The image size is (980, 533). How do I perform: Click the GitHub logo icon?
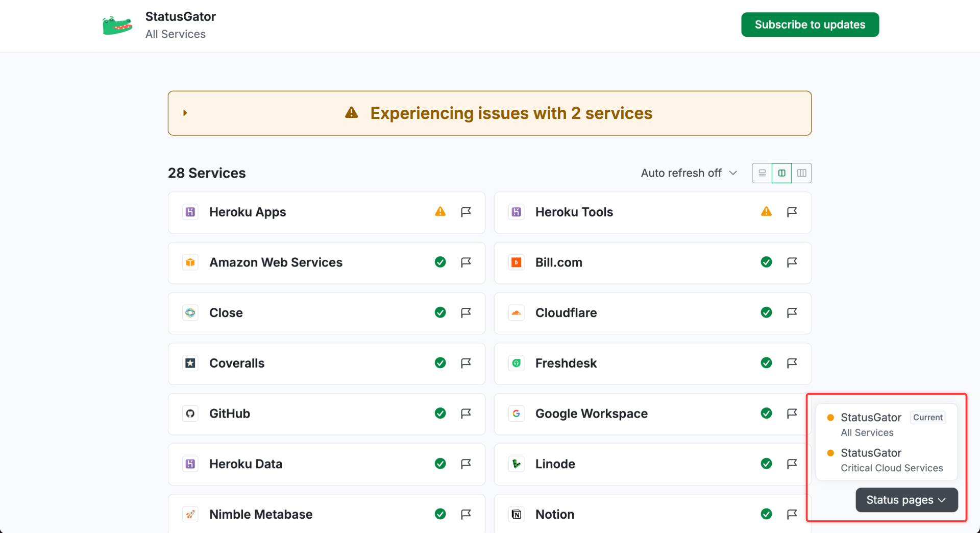pyautogui.click(x=190, y=414)
